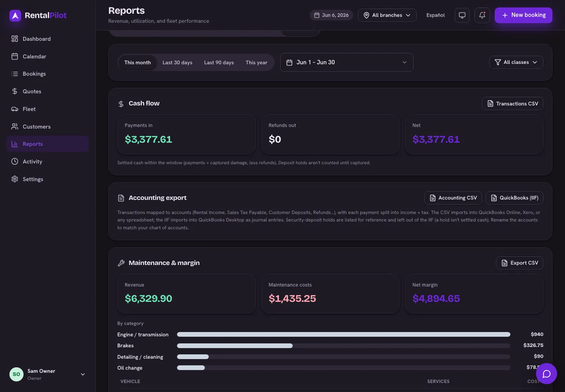
Task: Select the Reports sidebar item
Action: coord(47,144)
